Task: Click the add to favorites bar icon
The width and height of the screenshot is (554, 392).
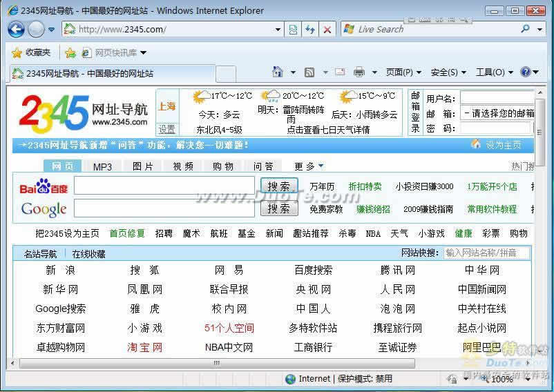Action: click(x=70, y=53)
